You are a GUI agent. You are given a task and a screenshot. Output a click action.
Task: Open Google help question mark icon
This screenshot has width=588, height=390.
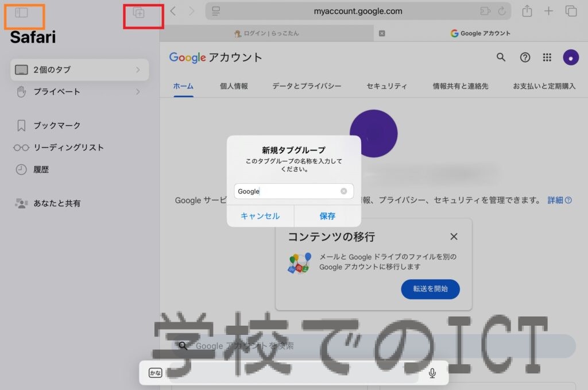[x=525, y=57]
